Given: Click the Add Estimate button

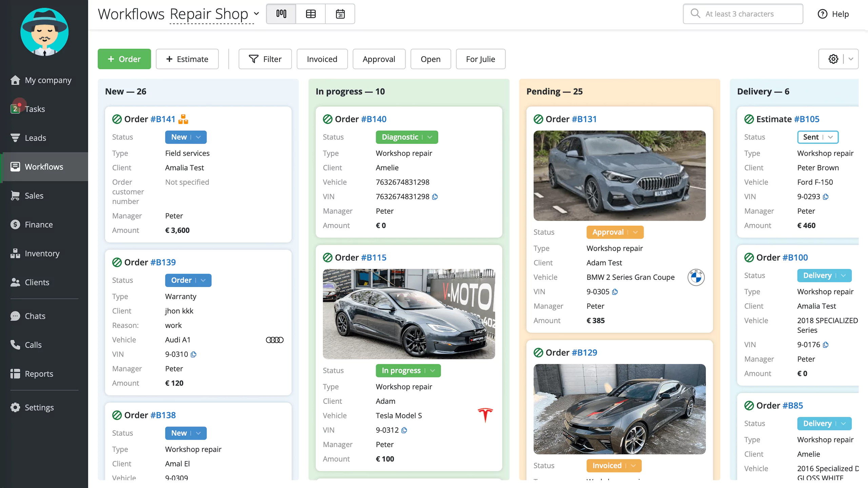Looking at the screenshot, I should coord(187,58).
